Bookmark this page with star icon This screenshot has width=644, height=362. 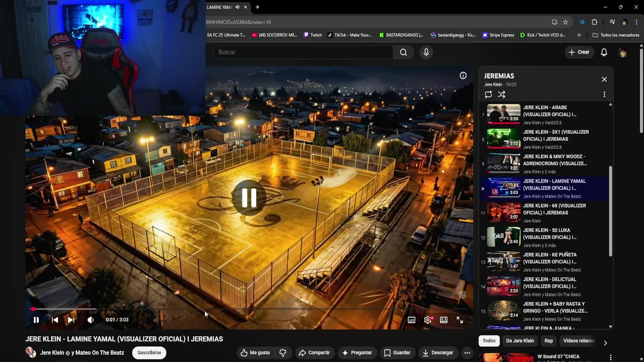pyautogui.click(x=566, y=22)
